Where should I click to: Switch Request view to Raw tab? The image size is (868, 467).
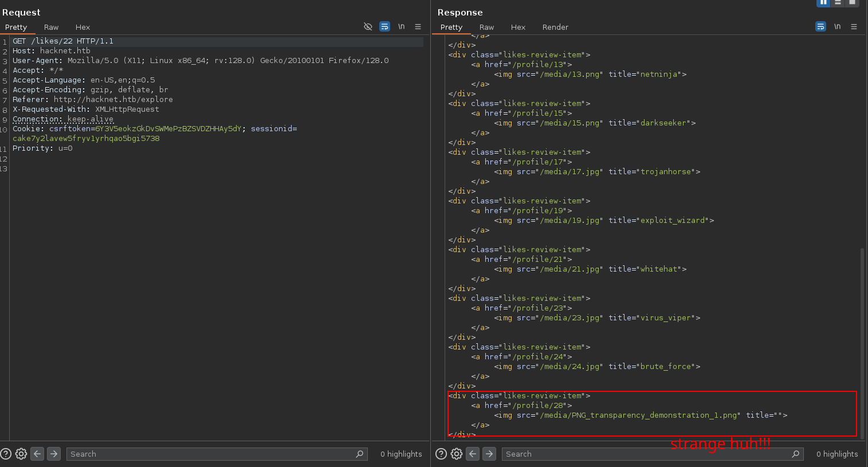[x=51, y=28]
